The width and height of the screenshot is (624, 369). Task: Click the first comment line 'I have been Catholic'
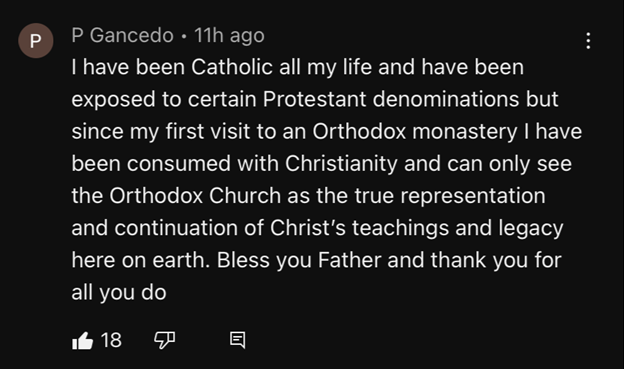298,67
